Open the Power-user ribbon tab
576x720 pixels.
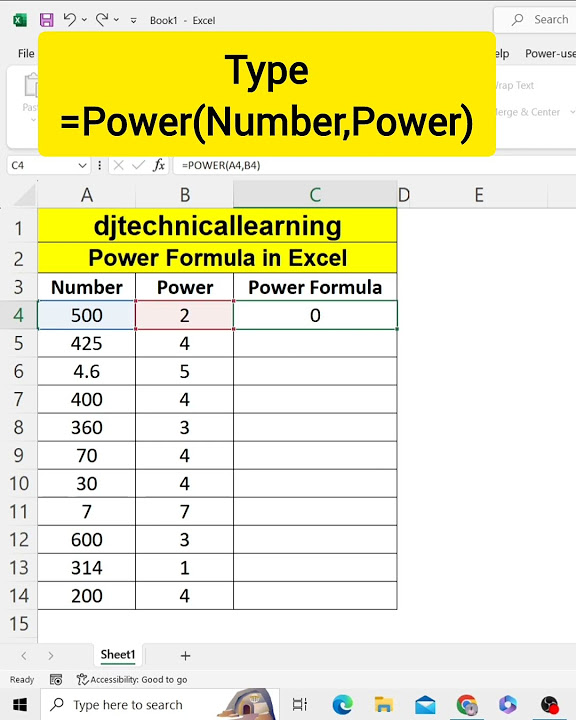click(550, 54)
